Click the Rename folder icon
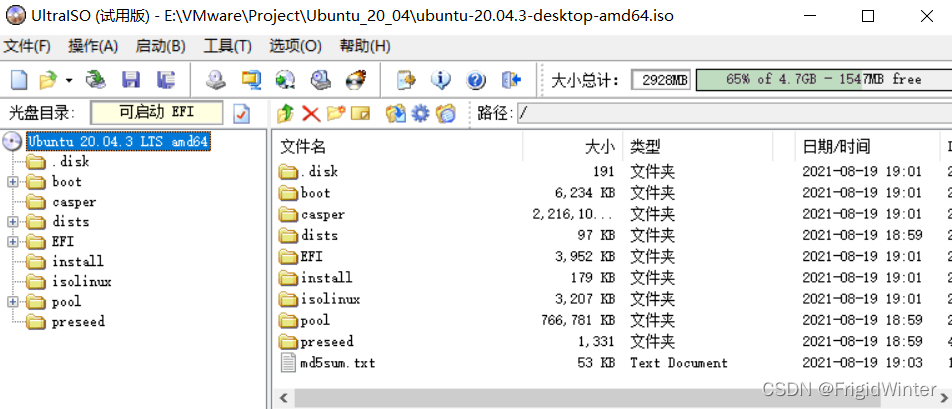Image resolution: width=952 pixels, height=409 pixels. (x=361, y=113)
